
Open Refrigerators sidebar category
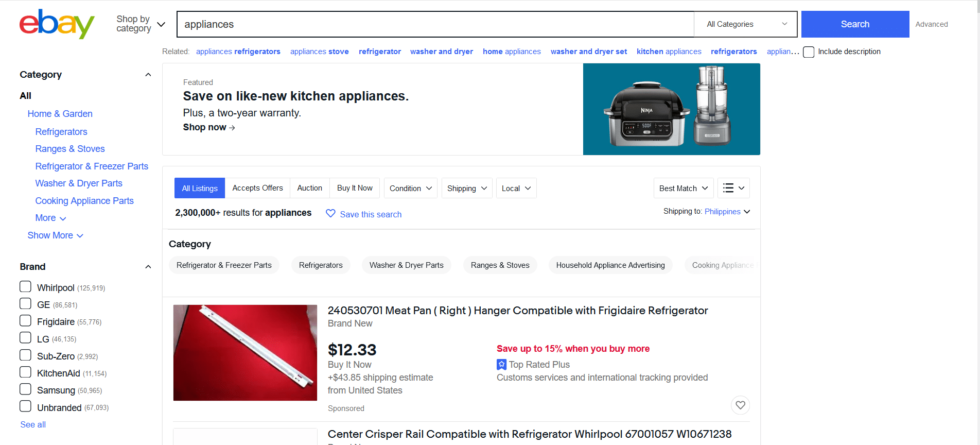click(61, 132)
